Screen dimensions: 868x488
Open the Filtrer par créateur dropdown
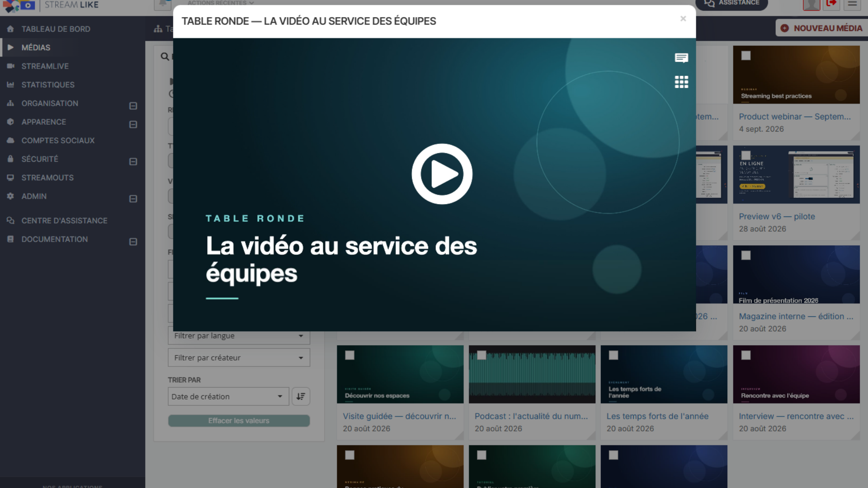click(x=239, y=357)
